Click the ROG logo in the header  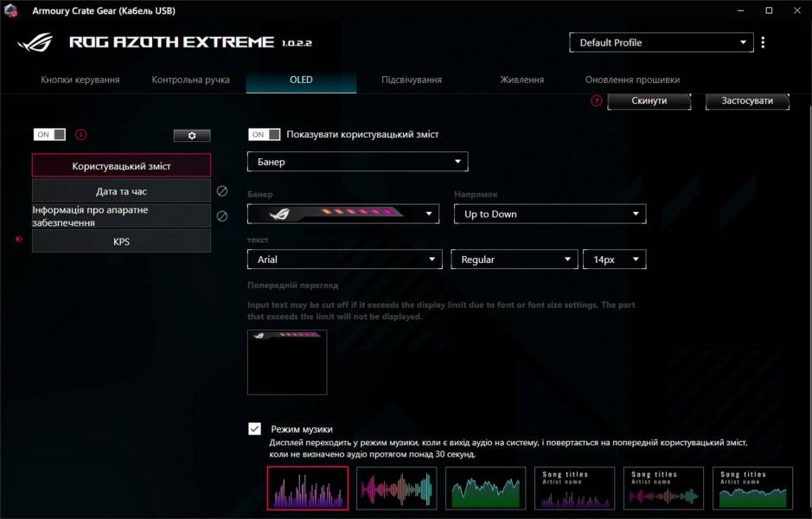pos(33,41)
